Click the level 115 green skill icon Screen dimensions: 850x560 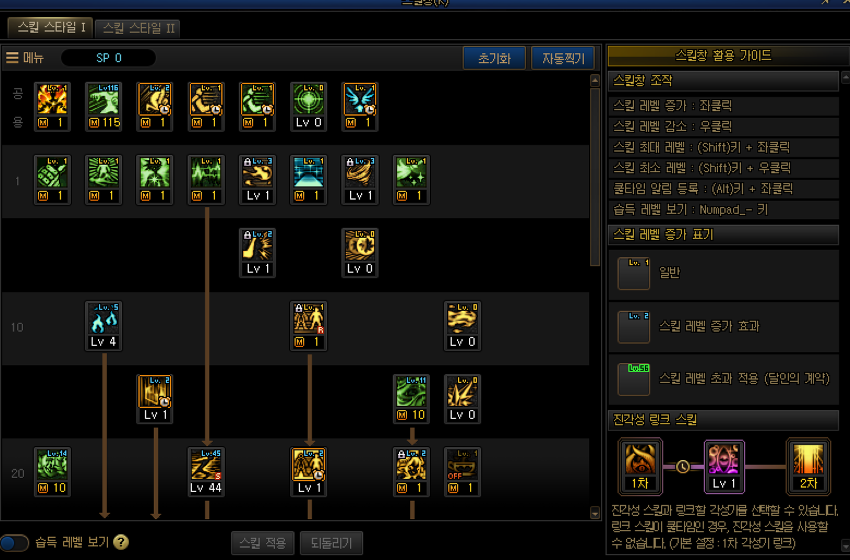click(103, 106)
